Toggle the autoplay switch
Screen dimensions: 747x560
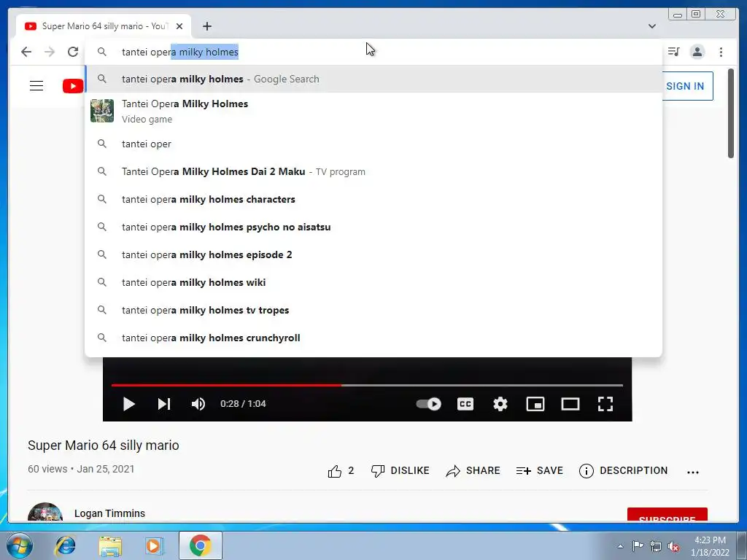tap(428, 404)
